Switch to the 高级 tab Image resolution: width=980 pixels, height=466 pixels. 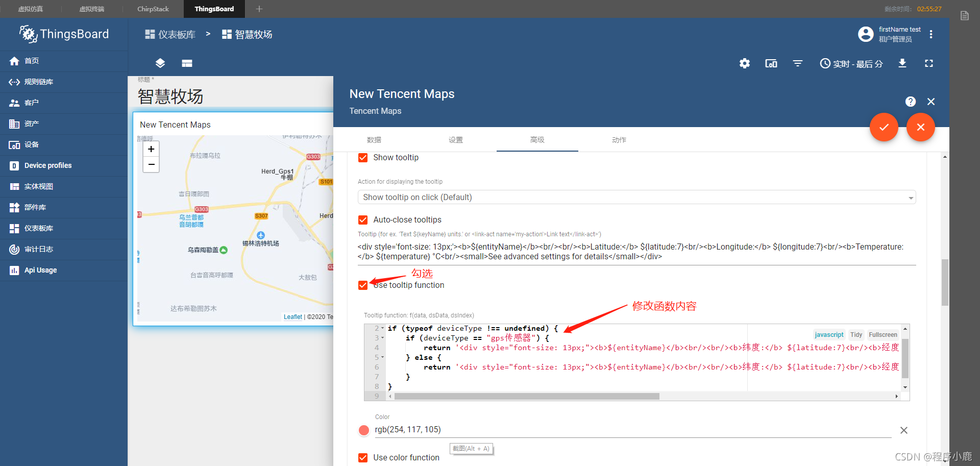[537, 140]
